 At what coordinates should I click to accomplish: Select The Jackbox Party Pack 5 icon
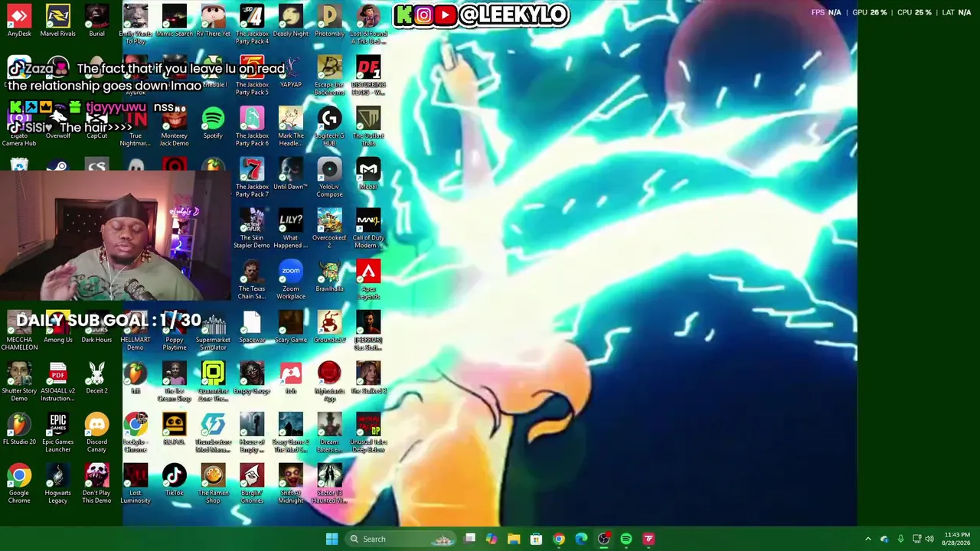point(252,76)
